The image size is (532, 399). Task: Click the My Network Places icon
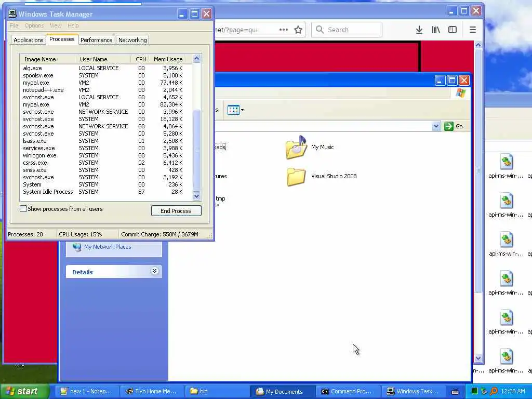[77, 247]
